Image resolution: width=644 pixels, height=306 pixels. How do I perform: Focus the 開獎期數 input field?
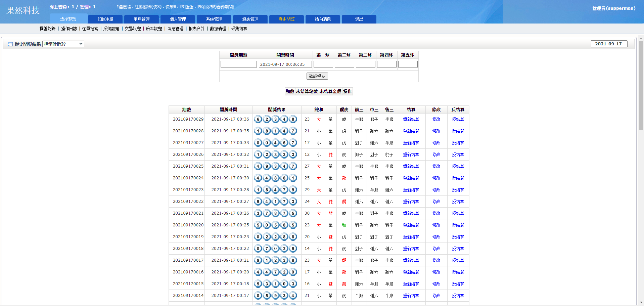point(239,64)
